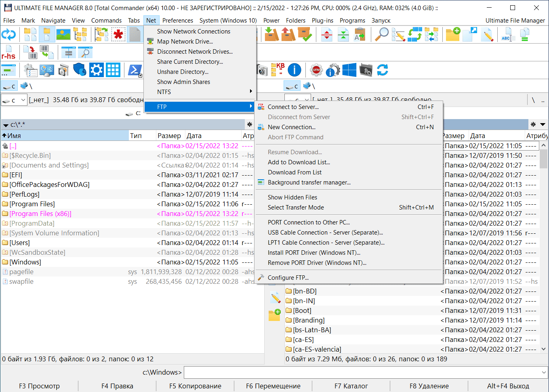The image size is (549, 392).
Task: Open the left panel path c:\*.* dropdown arrow
Action: 6,125
